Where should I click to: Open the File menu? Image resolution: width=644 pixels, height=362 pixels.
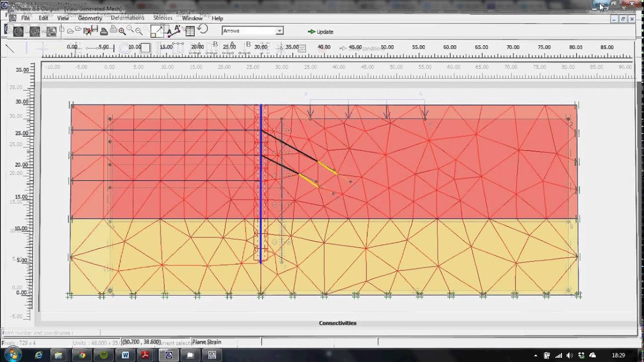pos(25,18)
